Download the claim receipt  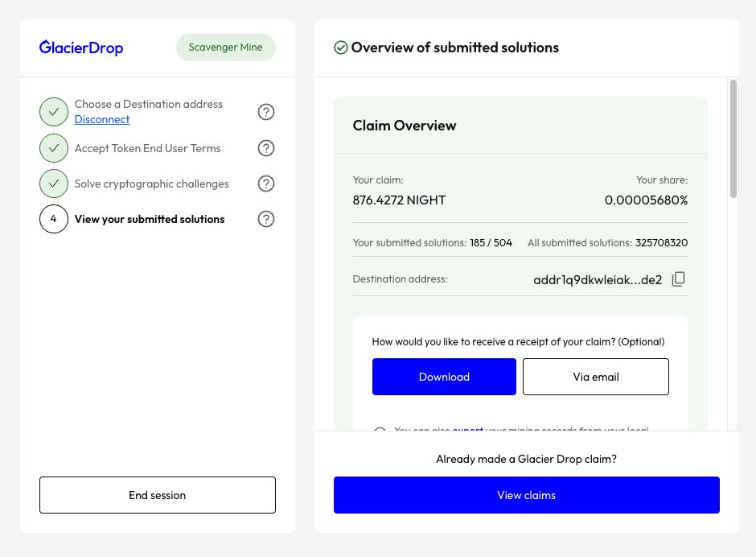click(x=444, y=376)
